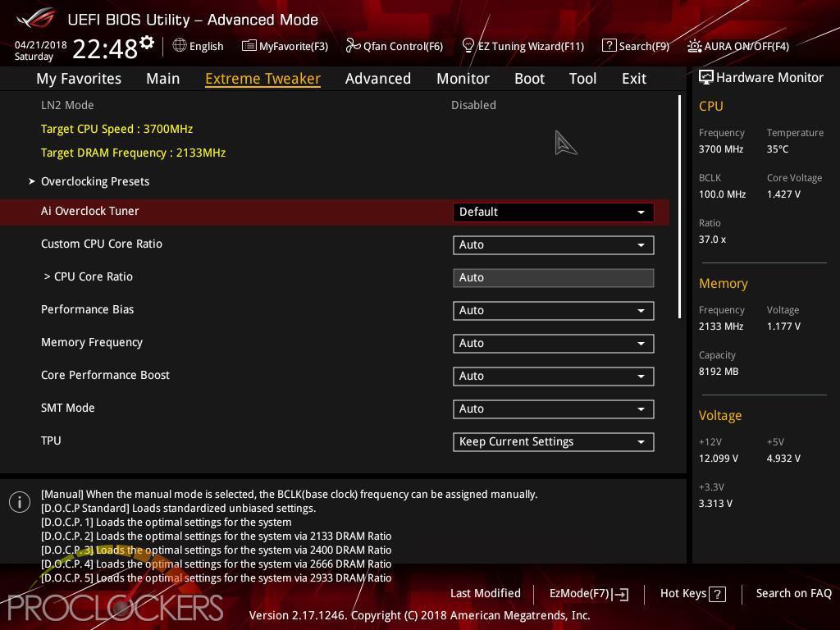Click Target DRAM Frequency : 2133MHz text
Screen dimensions: 840x630
pyautogui.click(x=134, y=153)
